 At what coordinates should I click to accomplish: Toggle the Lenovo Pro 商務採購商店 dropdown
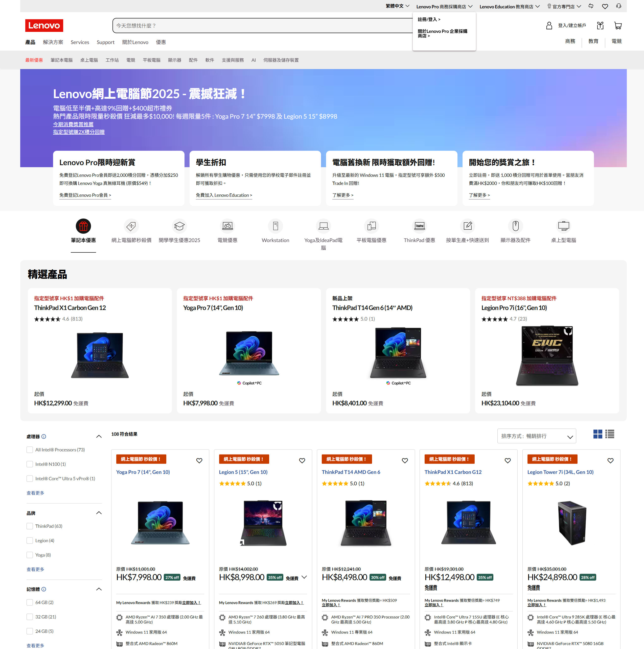point(444,6)
